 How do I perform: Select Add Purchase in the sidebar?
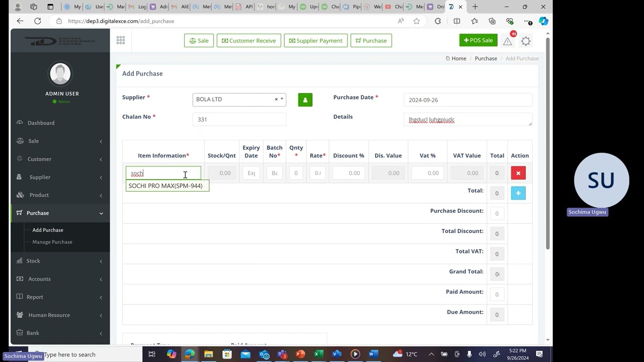48,230
